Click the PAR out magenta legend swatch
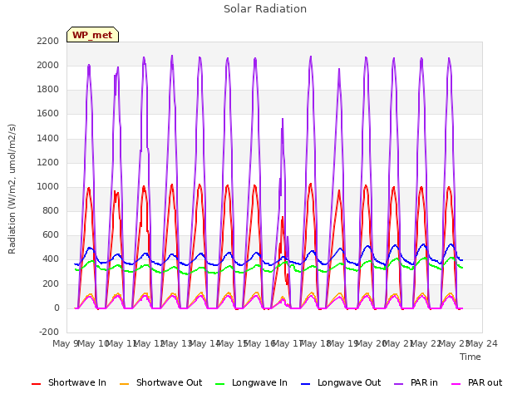The height and width of the screenshot is (399, 532). pos(456,384)
